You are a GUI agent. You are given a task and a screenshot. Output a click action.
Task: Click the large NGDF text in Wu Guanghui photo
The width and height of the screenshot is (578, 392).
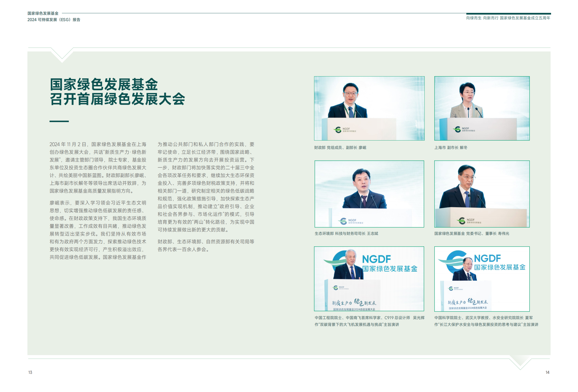[x=376, y=259]
